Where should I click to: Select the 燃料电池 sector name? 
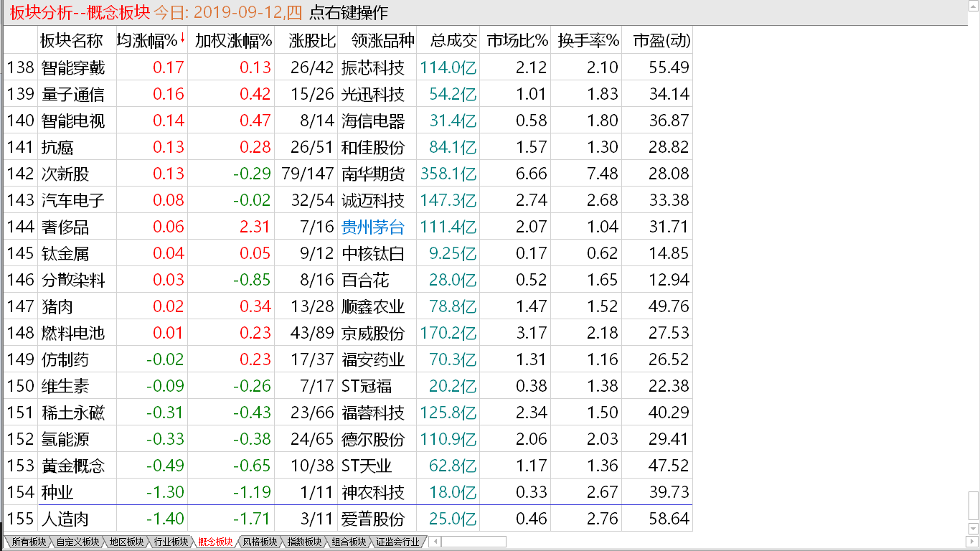tap(73, 333)
